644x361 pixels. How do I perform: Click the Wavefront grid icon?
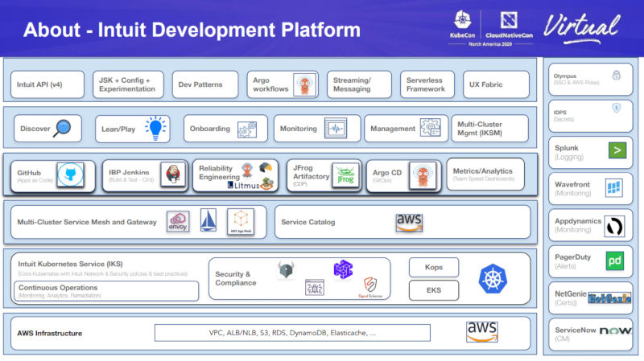[614, 188]
